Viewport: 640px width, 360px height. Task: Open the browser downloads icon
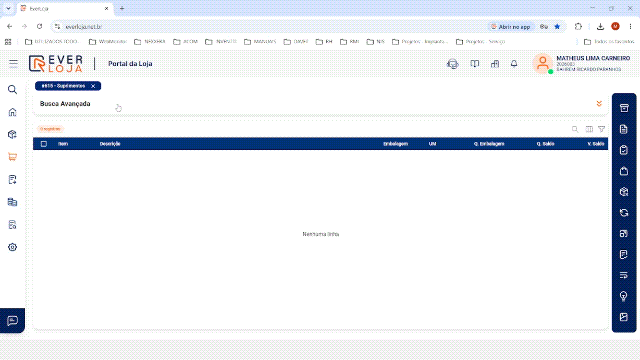(x=600, y=27)
